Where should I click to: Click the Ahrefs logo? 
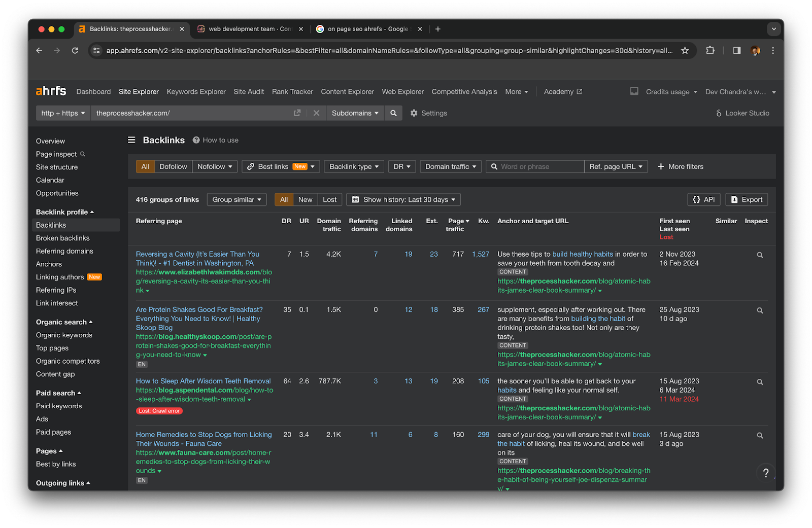[51, 91]
